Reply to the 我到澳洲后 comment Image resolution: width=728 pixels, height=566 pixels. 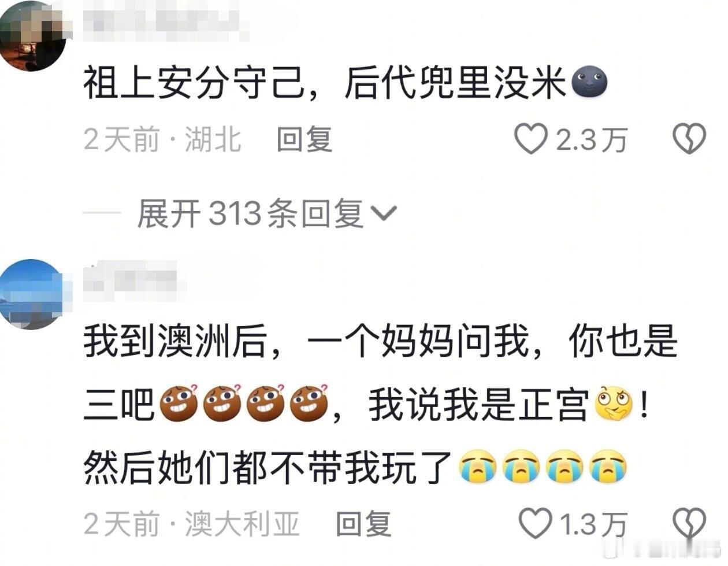[x=363, y=524]
